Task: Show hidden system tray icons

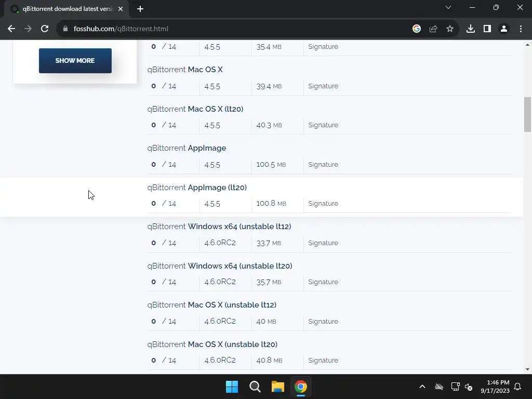Action: click(422, 387)
